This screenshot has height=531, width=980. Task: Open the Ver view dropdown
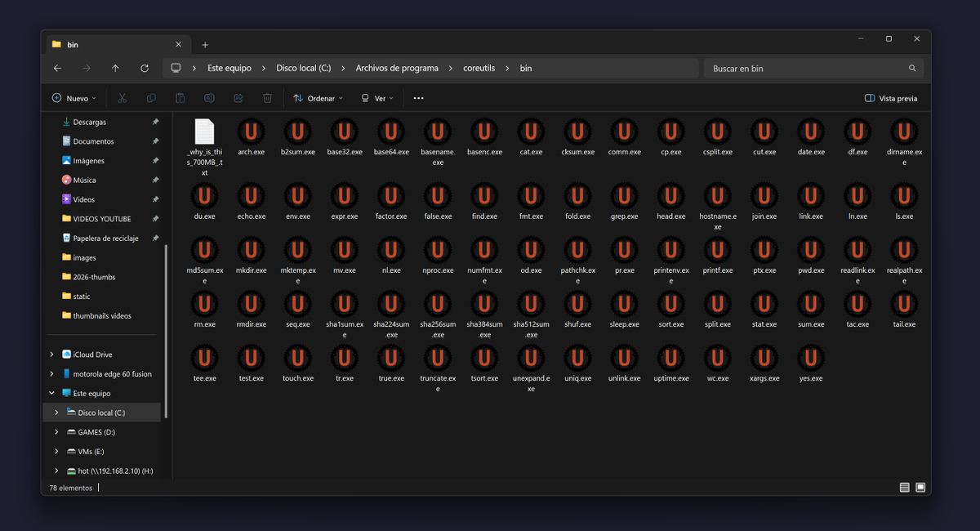[377, 98]
